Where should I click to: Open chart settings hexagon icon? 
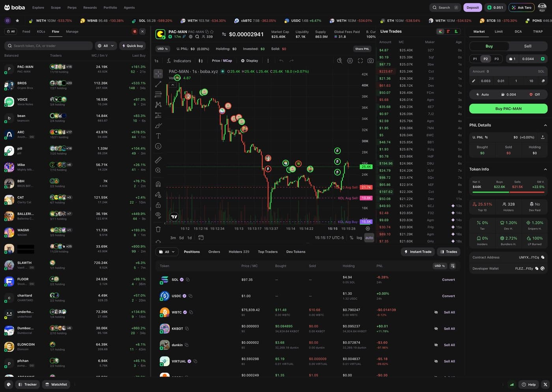pos(350,61)
